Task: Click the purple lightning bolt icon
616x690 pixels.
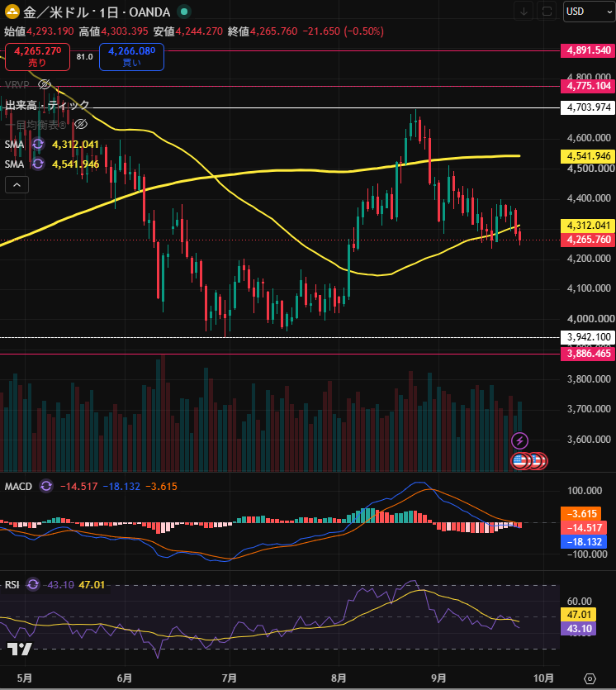Action: 519,440
